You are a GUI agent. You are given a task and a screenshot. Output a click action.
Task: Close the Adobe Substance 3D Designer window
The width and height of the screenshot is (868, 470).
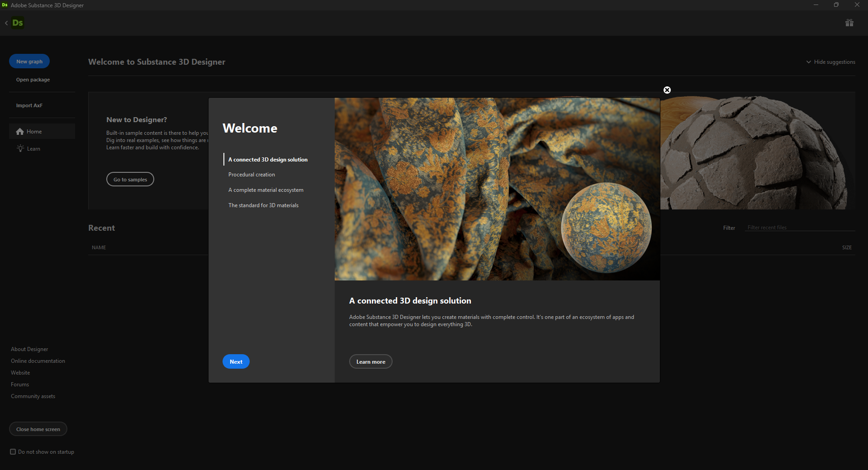tap(857, 5)
